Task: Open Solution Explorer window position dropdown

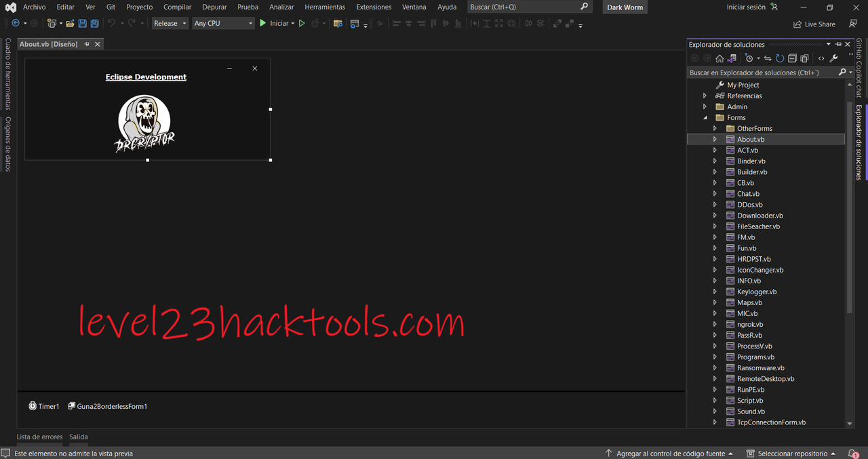Action: pyautogui.click(x=828, y=44)
